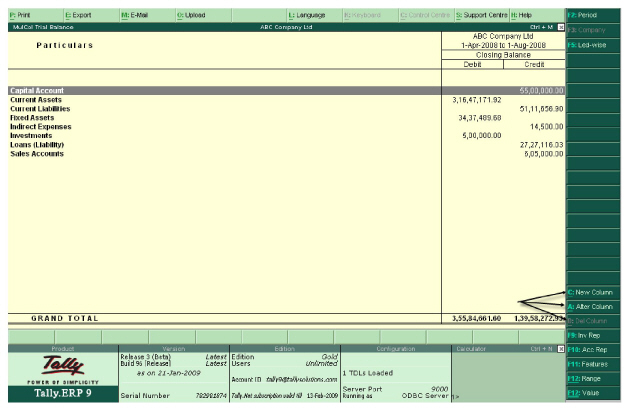Click the Debit column header
Viewport: 629px width, 410px height.
(472, 65)
